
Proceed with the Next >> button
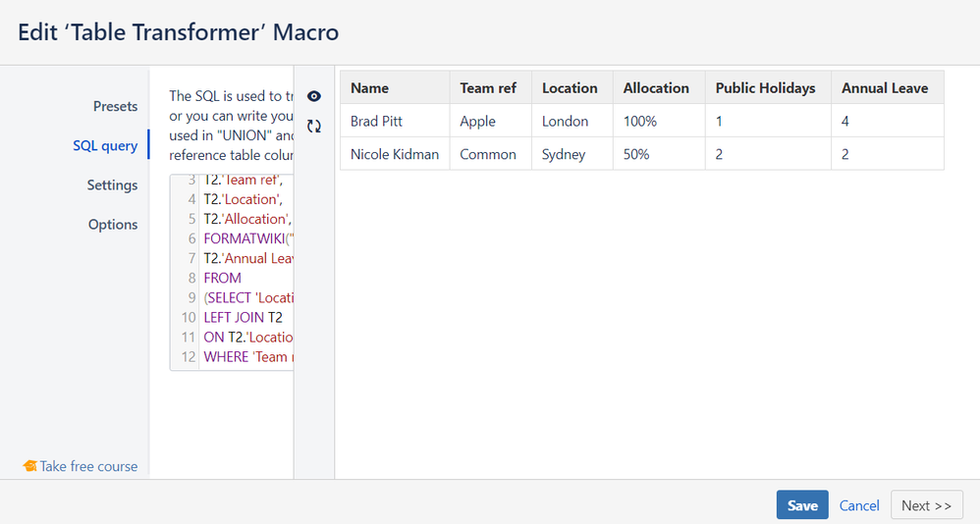926,505
